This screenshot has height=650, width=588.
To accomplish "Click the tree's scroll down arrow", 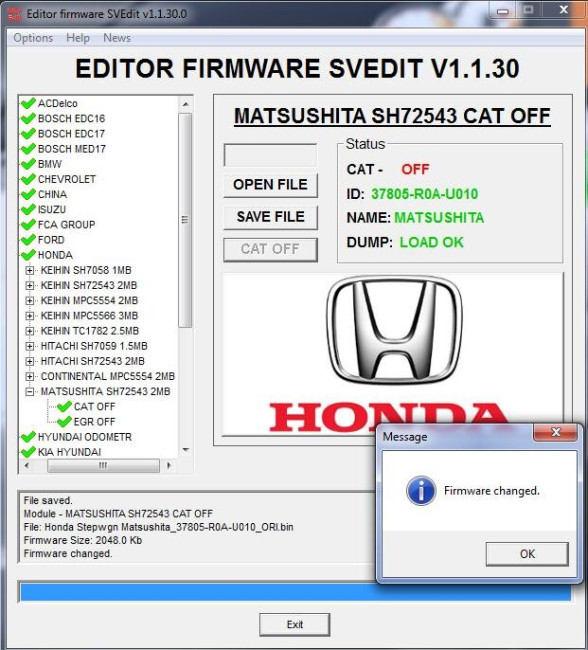I will [185, 450].
